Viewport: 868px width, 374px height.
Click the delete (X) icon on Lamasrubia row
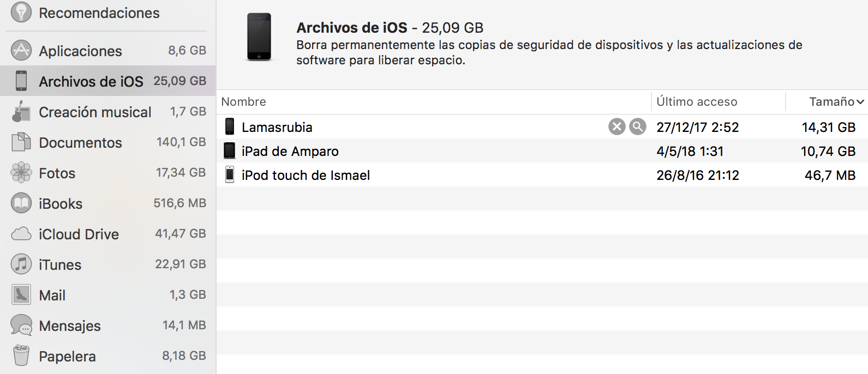coord(616,127)
